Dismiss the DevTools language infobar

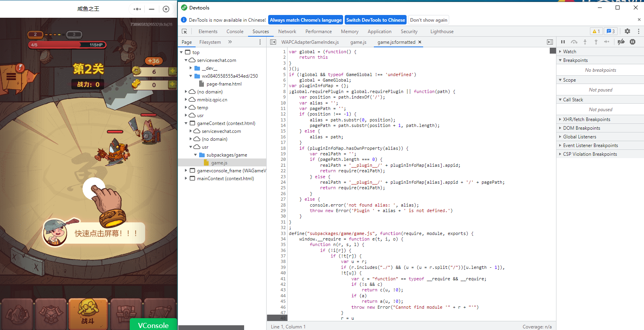pyautogui.click(x=639, y=20)
